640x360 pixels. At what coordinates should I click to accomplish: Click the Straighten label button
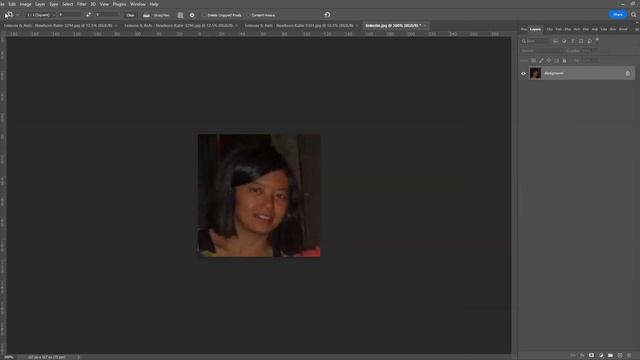(x=162, y=15)
